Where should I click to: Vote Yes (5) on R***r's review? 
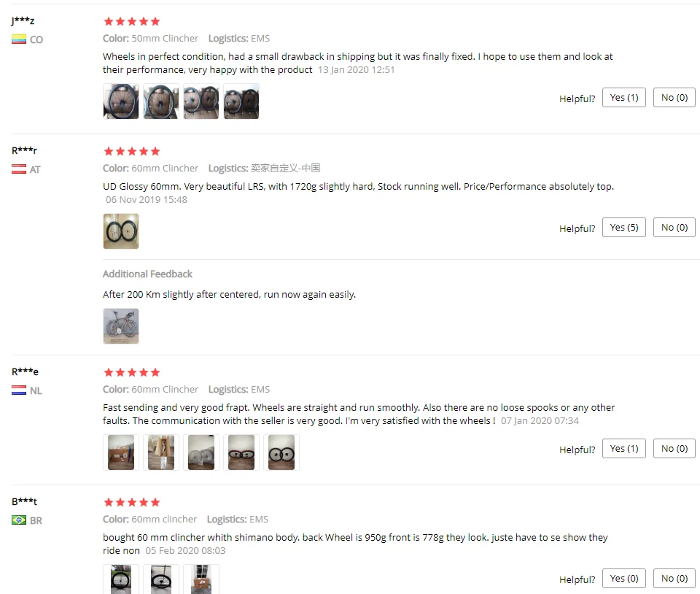(x=623, y=228)
